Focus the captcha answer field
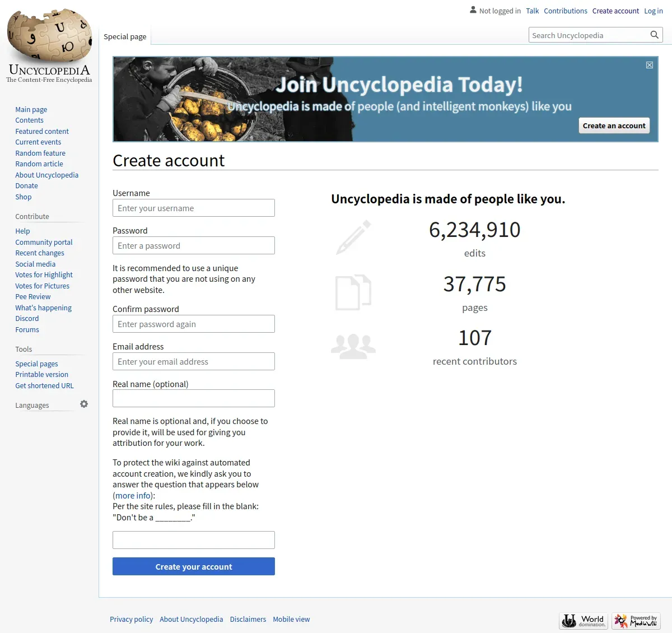The width and height of the screenshot is (672, 633). [x=194, y=540]
